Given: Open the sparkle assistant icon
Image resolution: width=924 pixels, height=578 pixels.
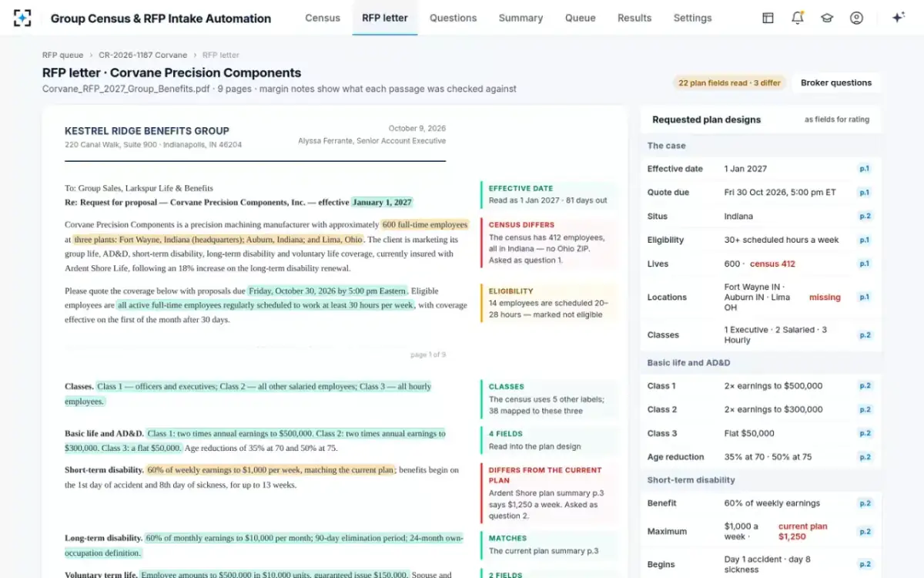Looking at the screenshot, I should pos(898,18).
